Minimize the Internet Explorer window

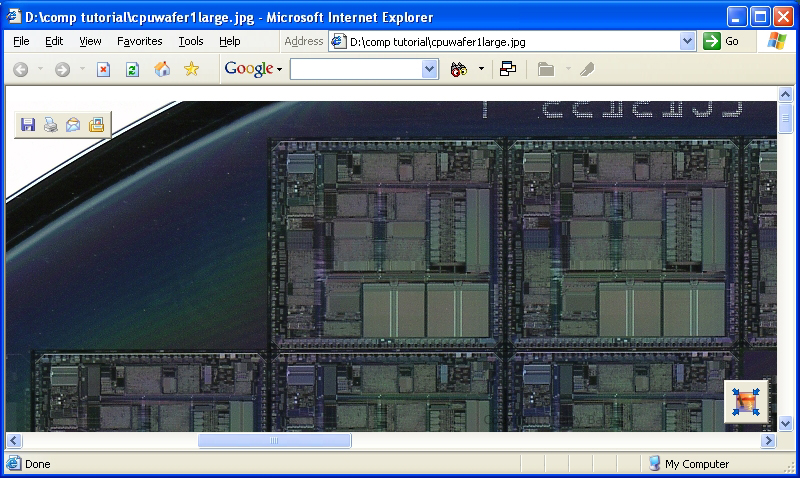736,17
